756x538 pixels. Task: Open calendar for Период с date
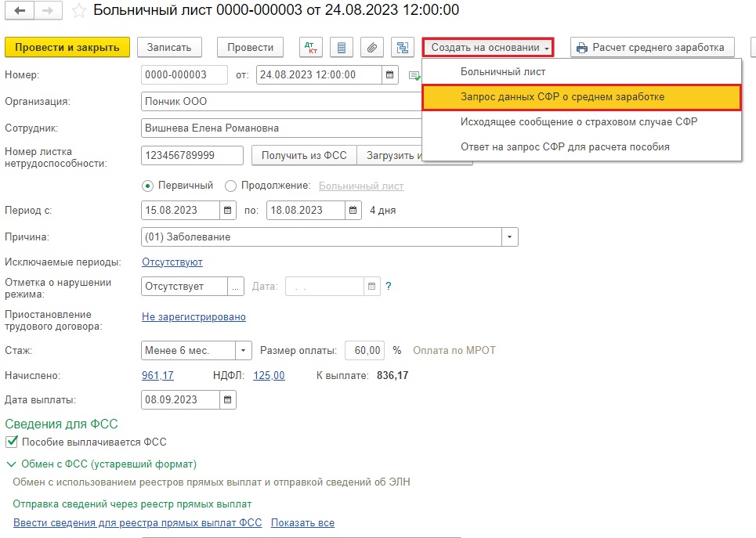(x=227, y=210)
